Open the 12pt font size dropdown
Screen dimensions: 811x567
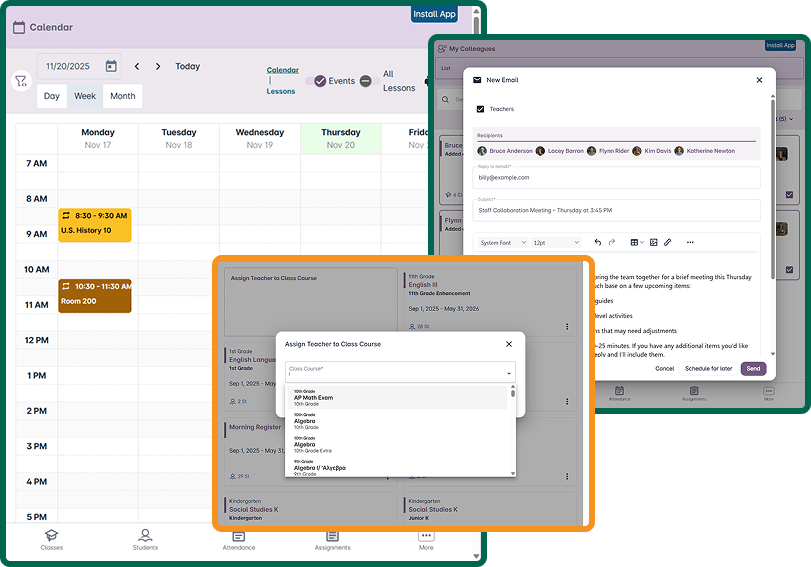pos(555,243)
